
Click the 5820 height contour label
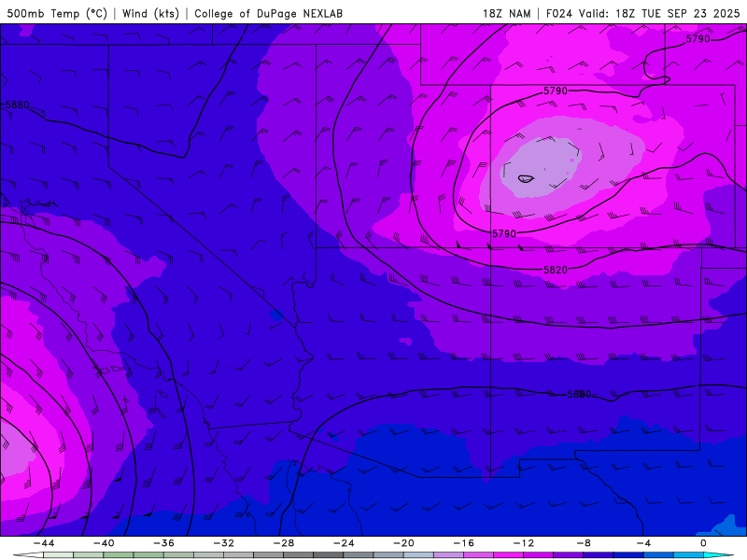click(x=556, y=270)
